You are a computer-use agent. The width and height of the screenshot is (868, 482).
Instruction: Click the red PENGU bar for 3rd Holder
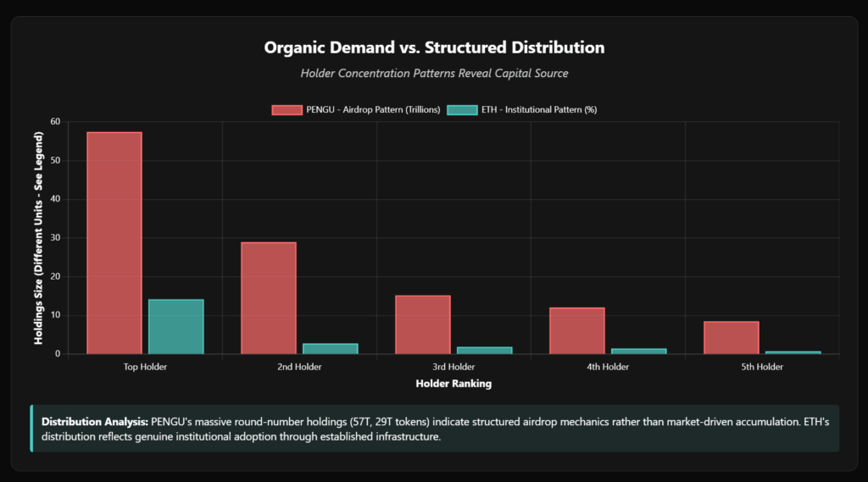tap(423, 324)
